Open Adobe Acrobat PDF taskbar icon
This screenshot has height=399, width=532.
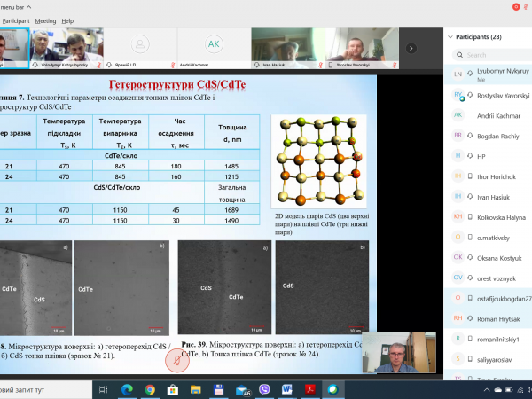pos(310,389)
